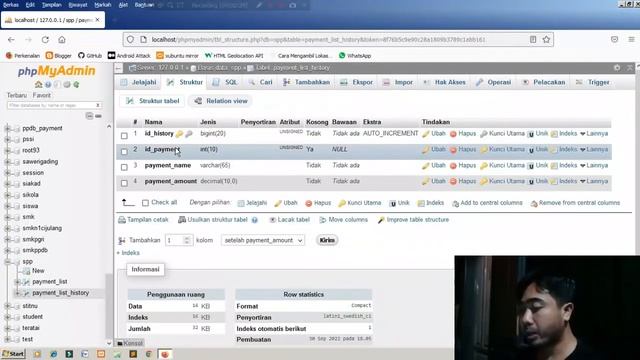Reload the page in browser toolbar
The height and width of the screenshot is (360, 640).
tap(45, 40)
